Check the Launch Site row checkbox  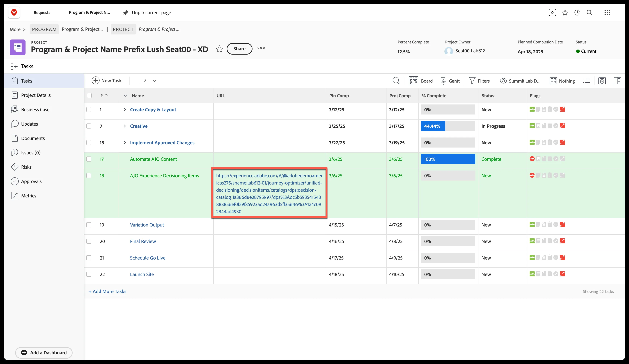coord(89,274)
